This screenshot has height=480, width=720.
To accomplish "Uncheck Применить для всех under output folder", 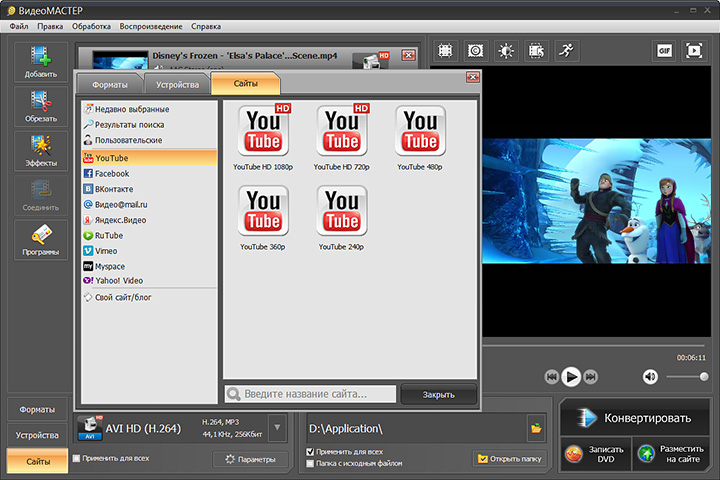I will click(311, 452).
